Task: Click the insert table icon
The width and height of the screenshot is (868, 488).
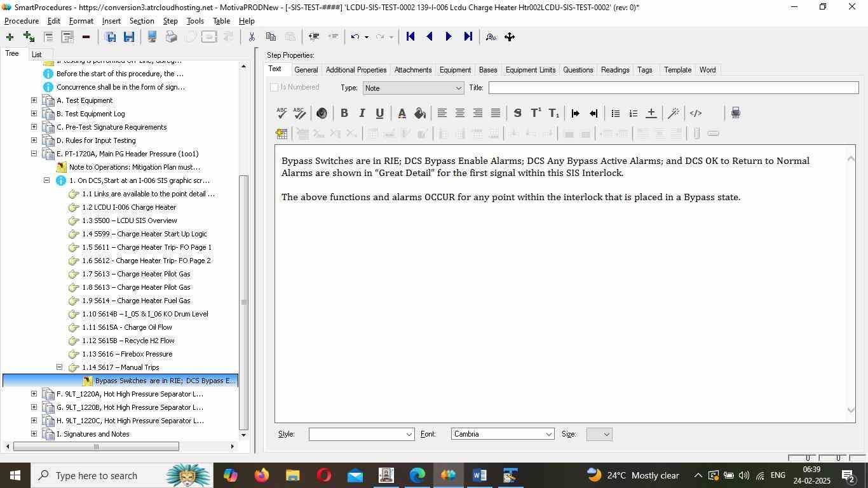Action: click(281, 133)
